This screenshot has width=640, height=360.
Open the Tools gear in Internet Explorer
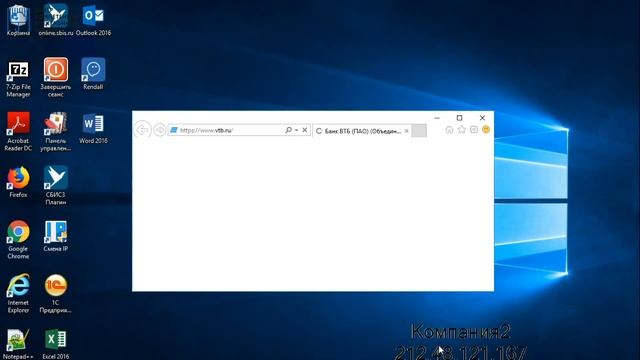point(473,129)
